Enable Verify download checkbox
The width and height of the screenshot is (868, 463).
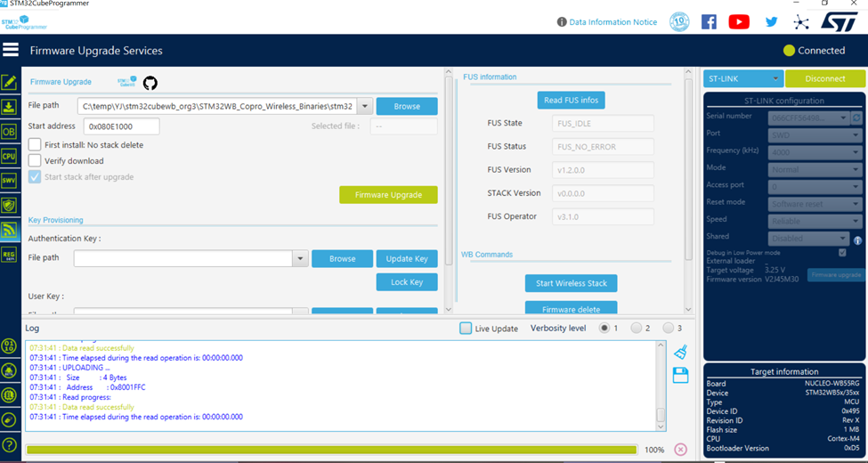(35, 160)
